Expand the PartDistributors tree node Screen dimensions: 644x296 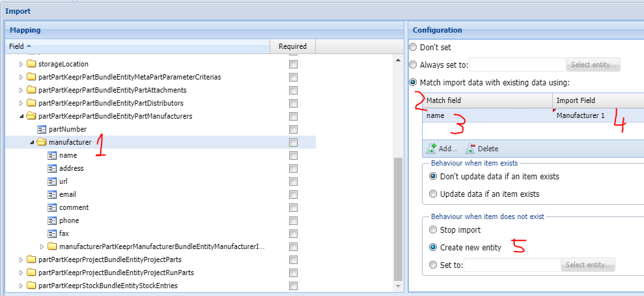pyautogui.click(x=21, y=103)
